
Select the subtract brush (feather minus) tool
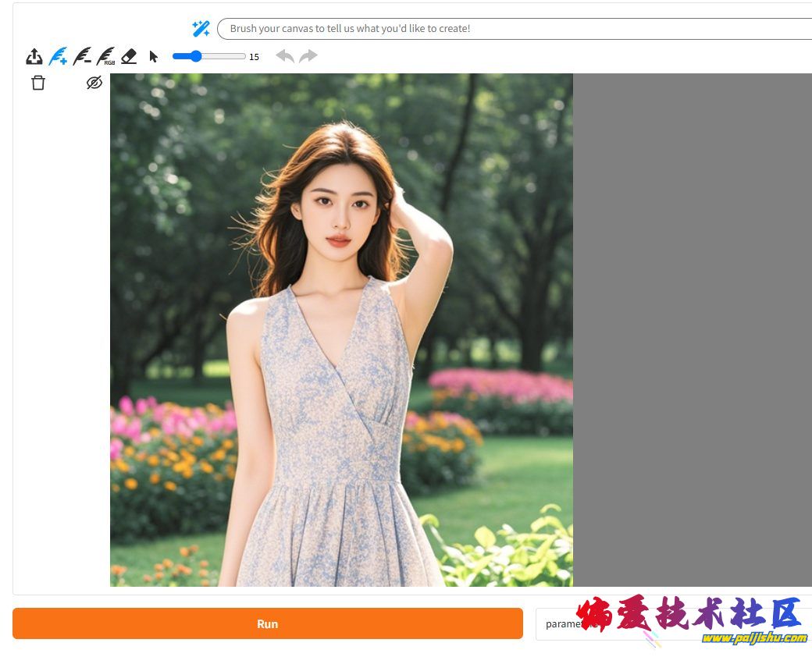[x=82, y=56]
